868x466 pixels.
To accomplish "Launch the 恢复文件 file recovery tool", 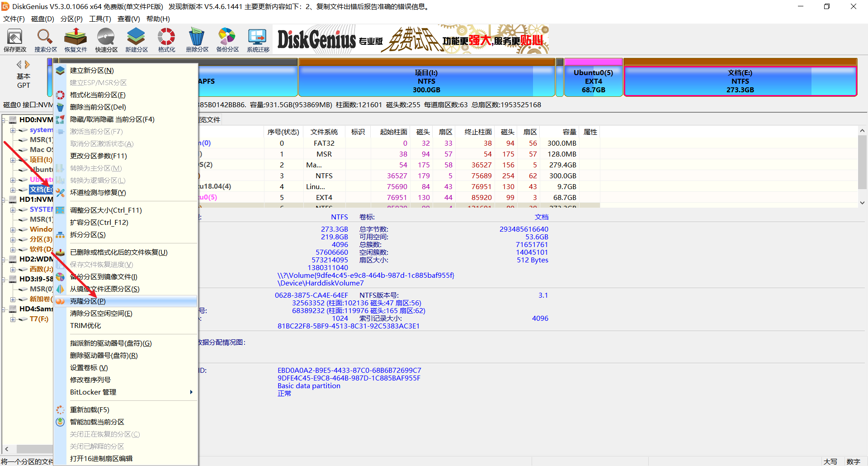I will point(75,40).
